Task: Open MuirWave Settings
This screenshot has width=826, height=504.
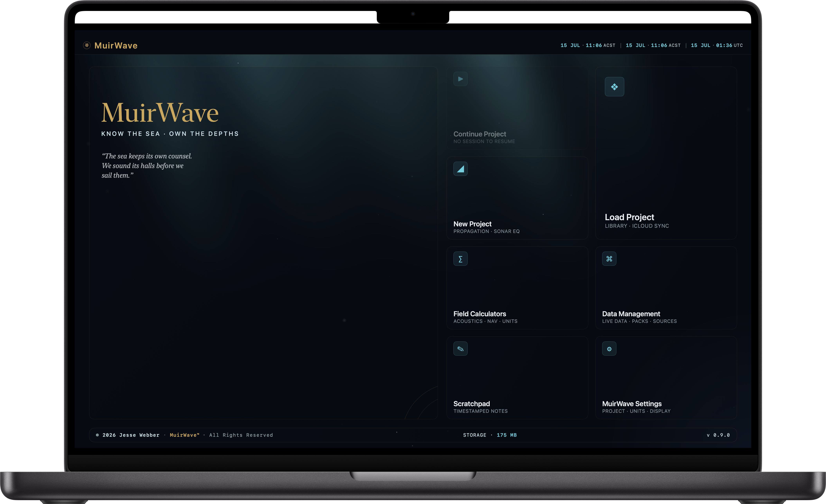Action: tap(666, 378)
